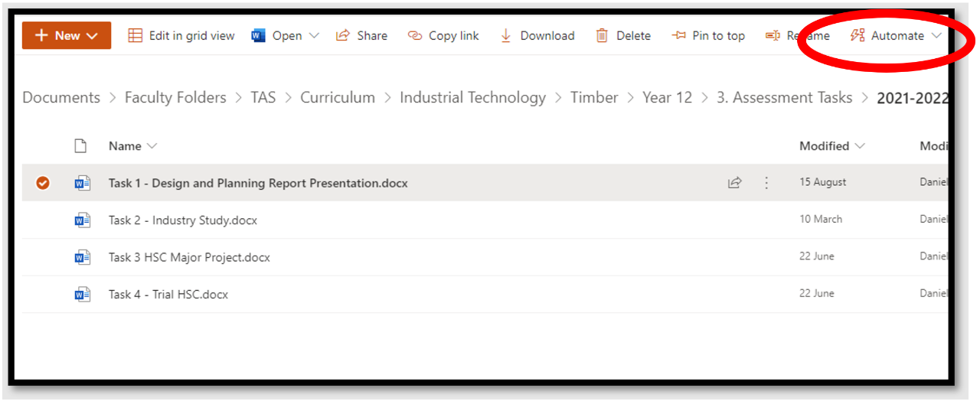This screenshot has width=980, height=401.
Task: Click the grid icon on Edit in grid view
Action: pos(136,35)
